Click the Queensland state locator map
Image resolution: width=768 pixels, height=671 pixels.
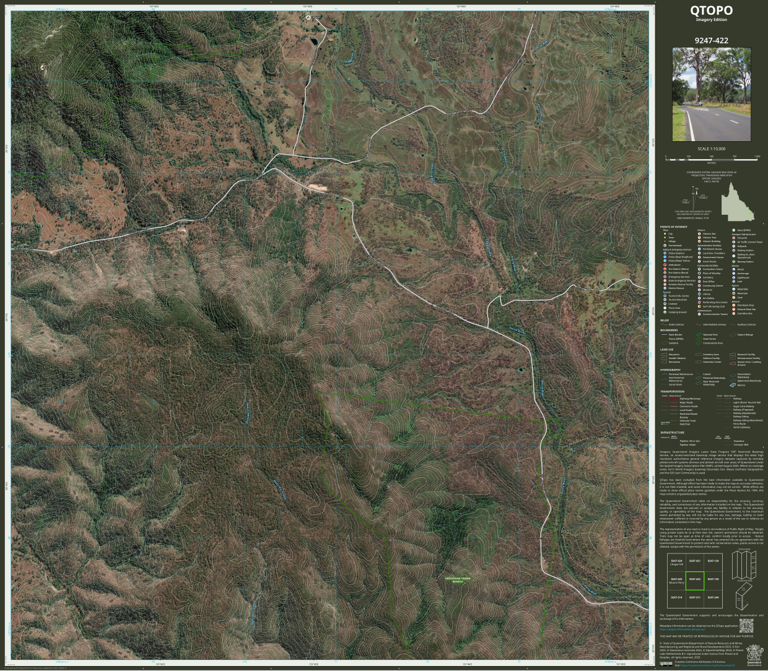(737, 203)
